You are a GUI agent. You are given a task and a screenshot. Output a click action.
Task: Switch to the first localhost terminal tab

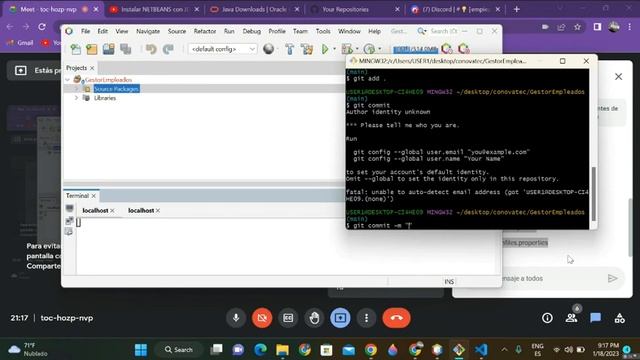95,211
